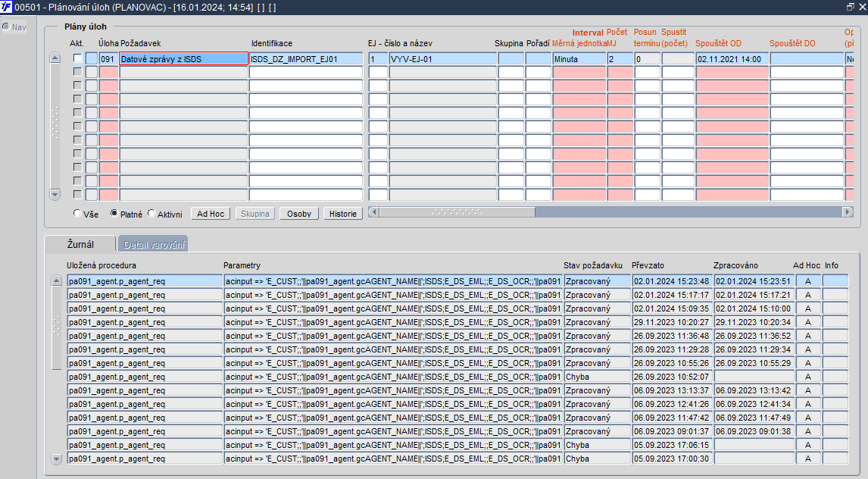
Task: Click the Osoby button
Action: coord(299,214)
